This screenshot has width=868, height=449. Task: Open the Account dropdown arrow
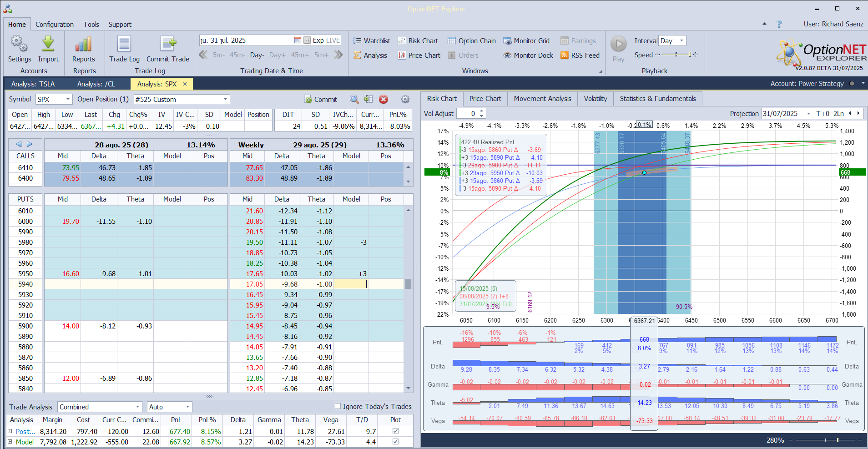(x=863, y=83)
